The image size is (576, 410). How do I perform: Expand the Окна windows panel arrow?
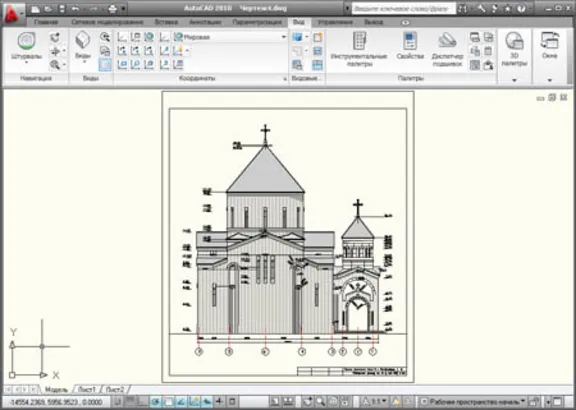(550, 80)
